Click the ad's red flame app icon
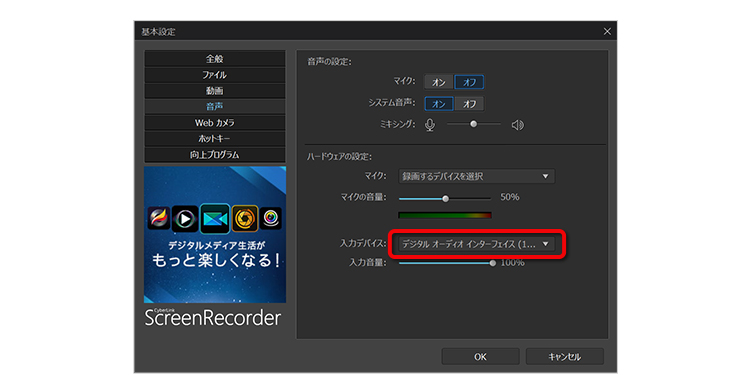 (158, 219)
